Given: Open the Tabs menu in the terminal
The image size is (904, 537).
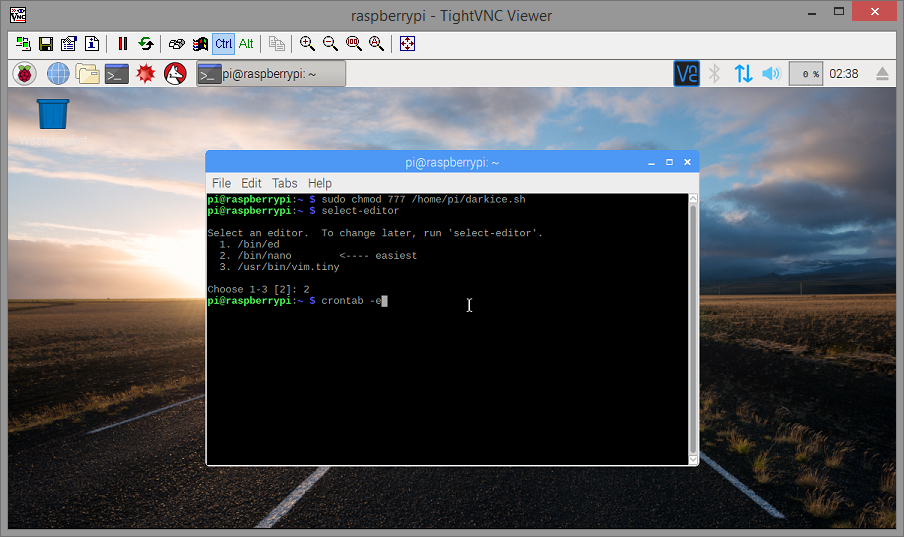Looking at the screenshot, I should click(x=285, y=183).
